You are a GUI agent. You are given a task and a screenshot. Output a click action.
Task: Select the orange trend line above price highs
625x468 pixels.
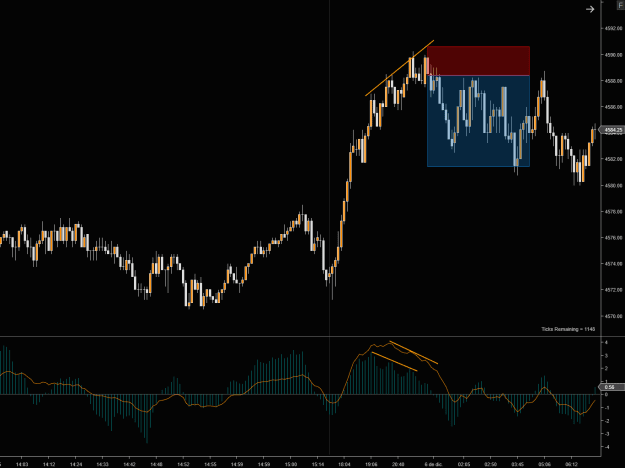[399, 68]
